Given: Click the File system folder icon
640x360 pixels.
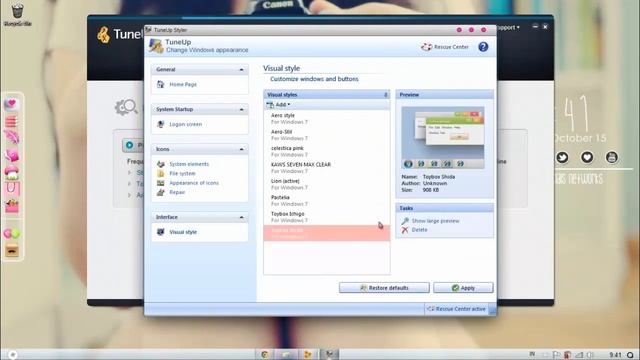Looking at the screenshot, I should point(160,173).
